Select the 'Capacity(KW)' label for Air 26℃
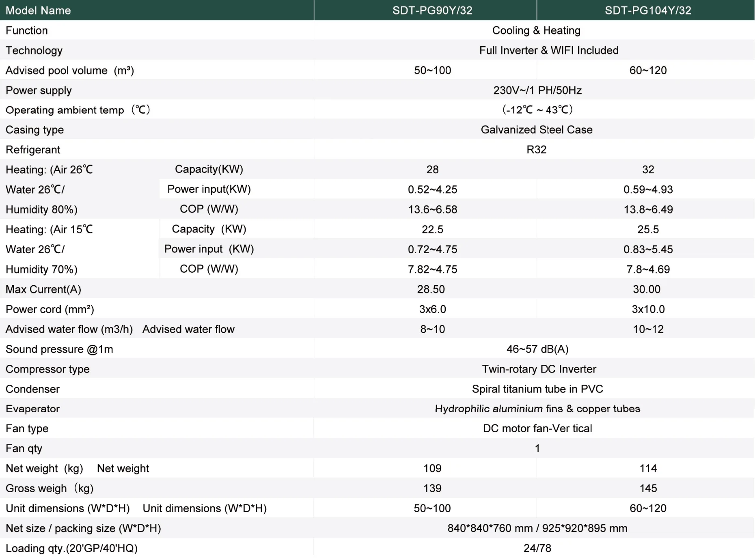The image size is (755, 560). click(209, 169)
